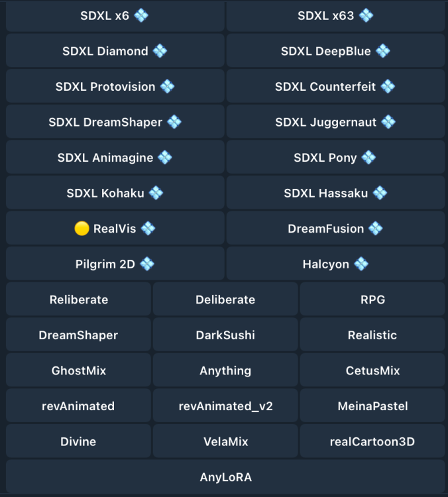Select SDXL DeepBlue model option
The height and width of the screenshot is (497, 448).
(335, 51)
